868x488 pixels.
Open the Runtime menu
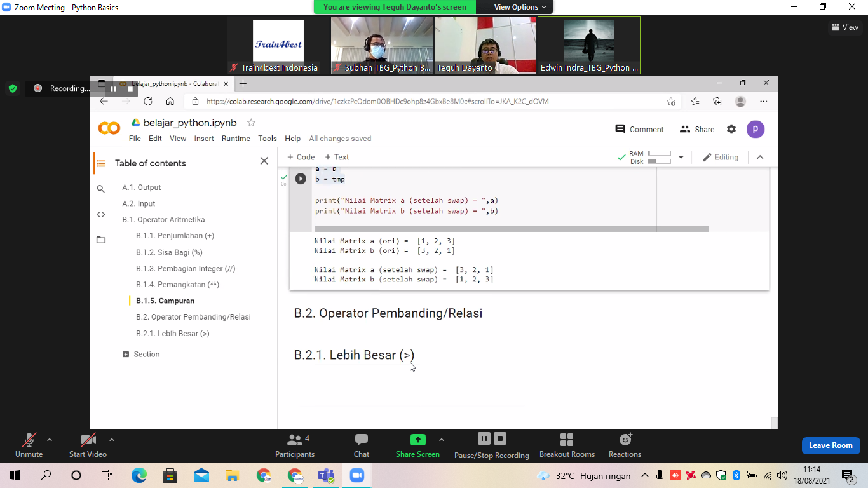tap(236, 139)
